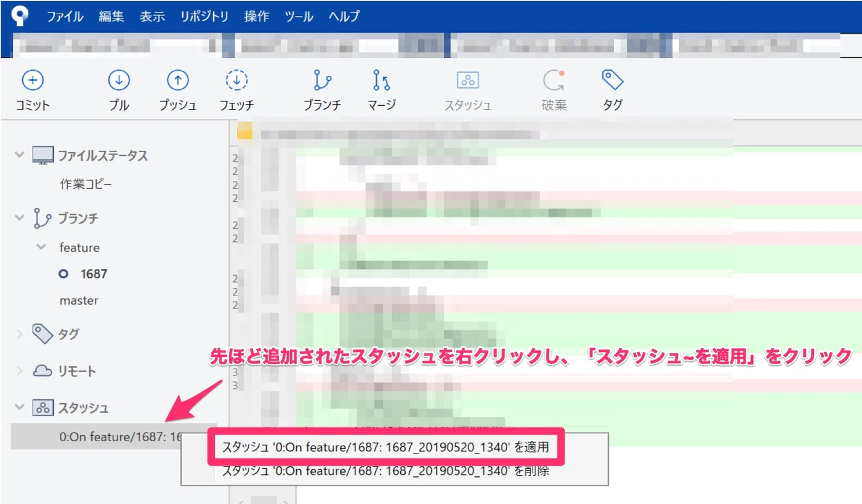The width and height of the screenshot is (862, 504).
Task: Click the Fetch (フェッチ) toolbar icon
Action: (x=236, y=80)
